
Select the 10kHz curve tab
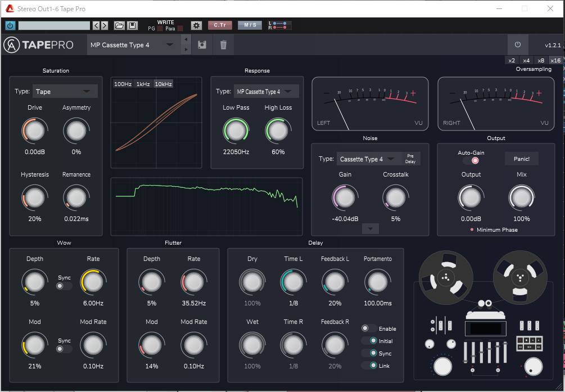coord(163,84)
